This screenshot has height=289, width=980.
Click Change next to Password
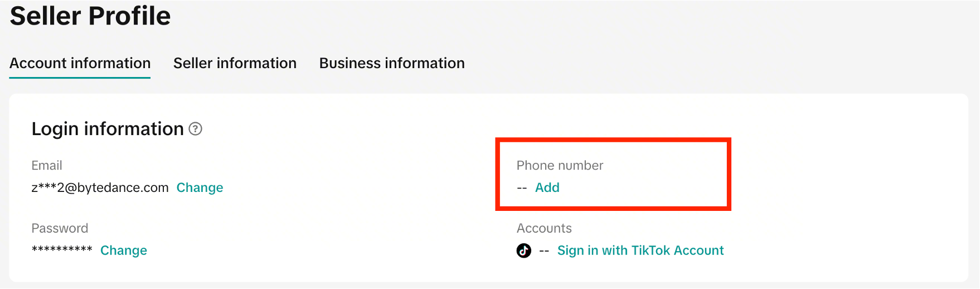coord(124,251)
